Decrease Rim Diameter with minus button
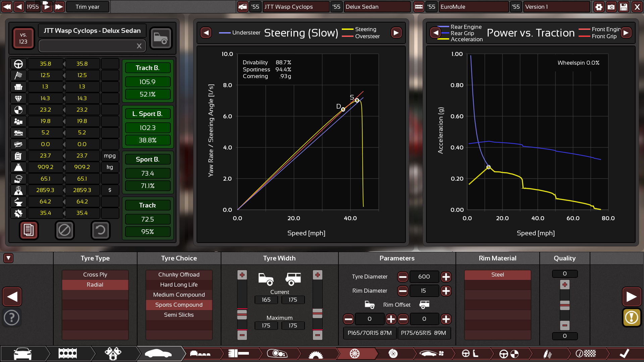This screenshot has height=362, width=644. click(x=402, y=291)
